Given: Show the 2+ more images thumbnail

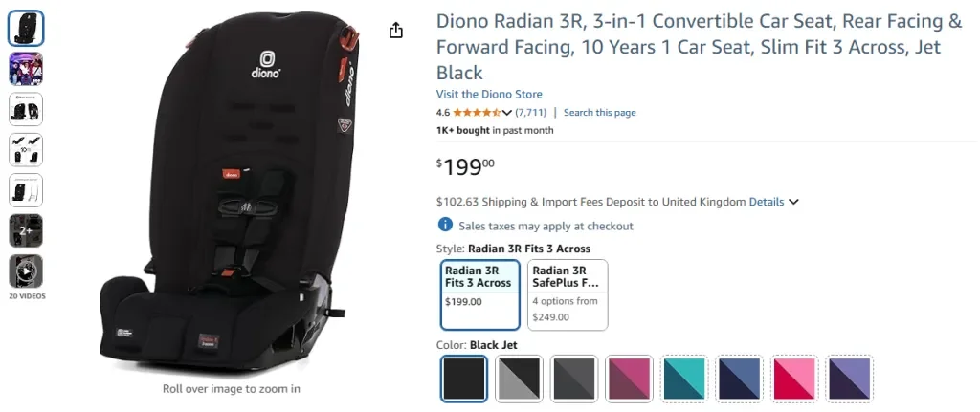Looking at the screenshot, I should 26,231.
